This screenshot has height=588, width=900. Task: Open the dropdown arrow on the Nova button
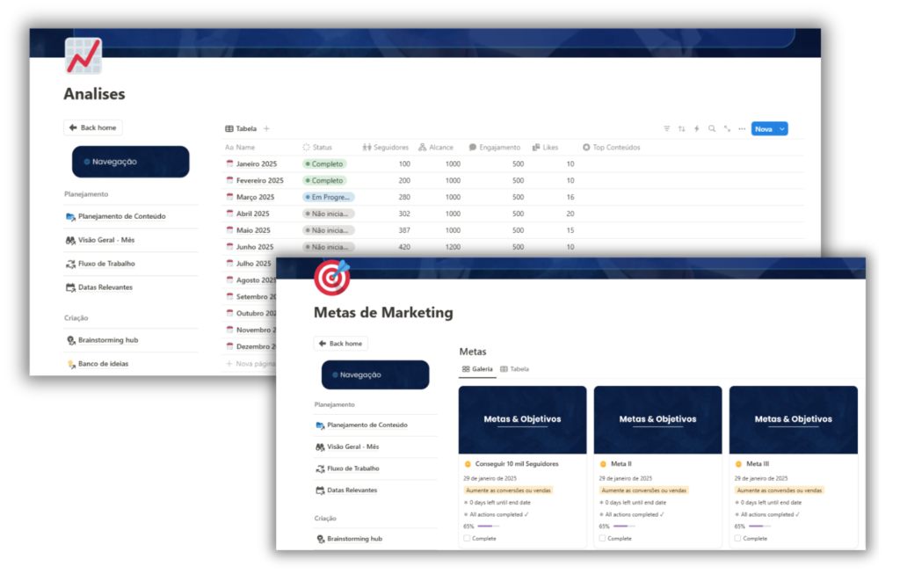pyautogui.click(x=781, y=129)
